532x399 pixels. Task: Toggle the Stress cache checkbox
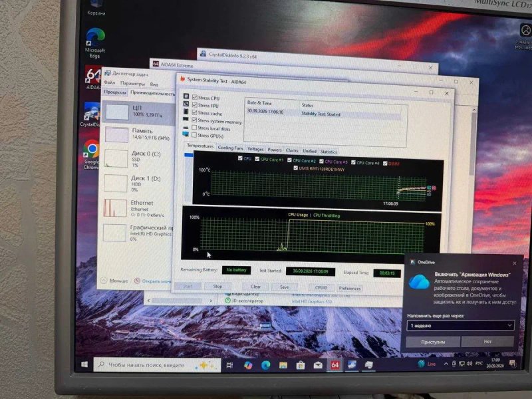(194, 112)
